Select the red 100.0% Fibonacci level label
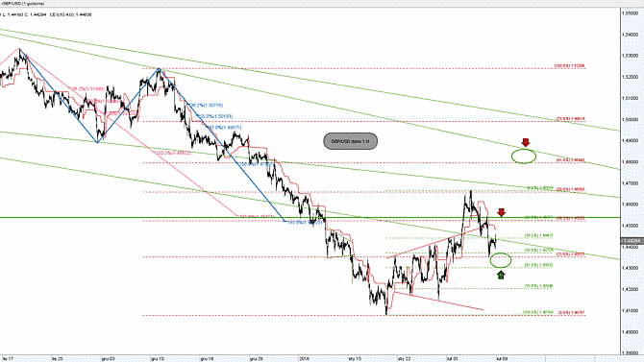Image resolution: width=644 pixels, height=362 pixels. click(570, 66)
